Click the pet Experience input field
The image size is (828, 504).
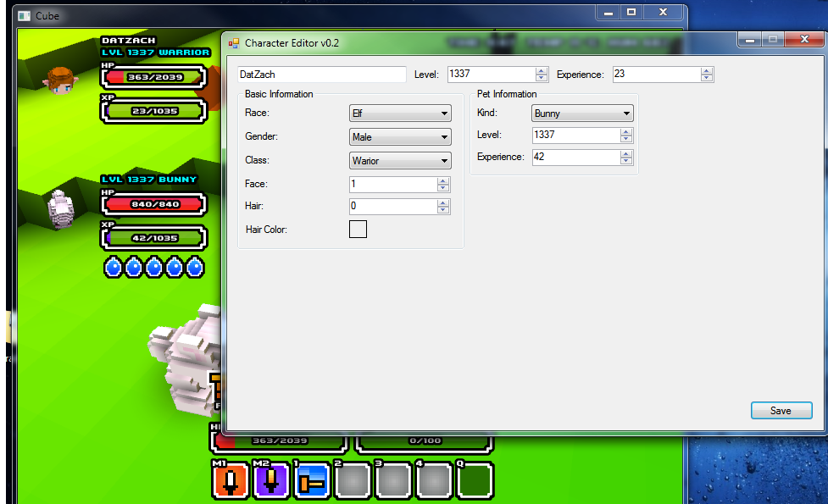point(575,158)
